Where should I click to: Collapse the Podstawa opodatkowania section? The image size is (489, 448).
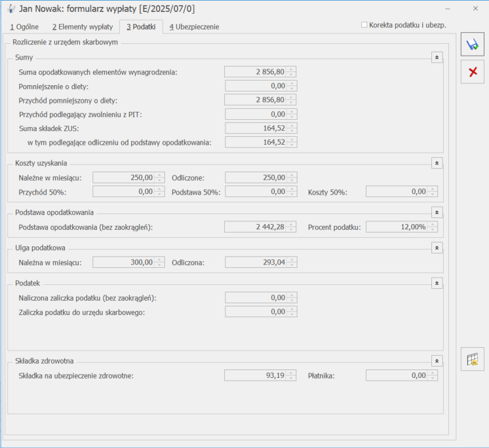coord(437,212)
